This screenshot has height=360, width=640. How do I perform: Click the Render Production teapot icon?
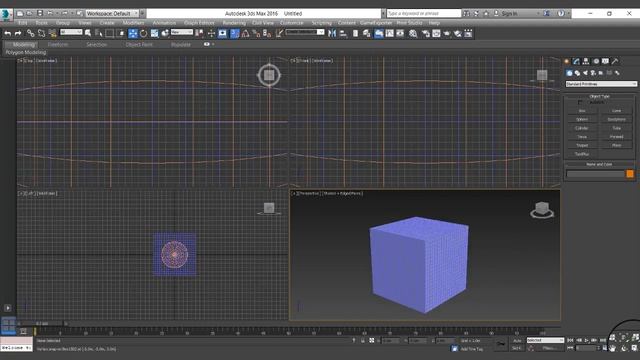447,33
